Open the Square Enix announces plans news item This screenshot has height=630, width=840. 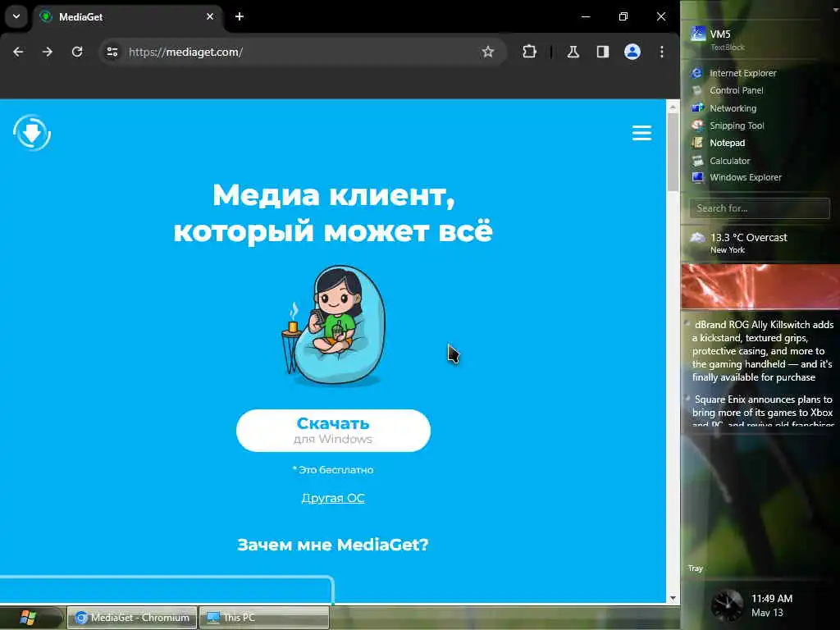pos(762,412)
